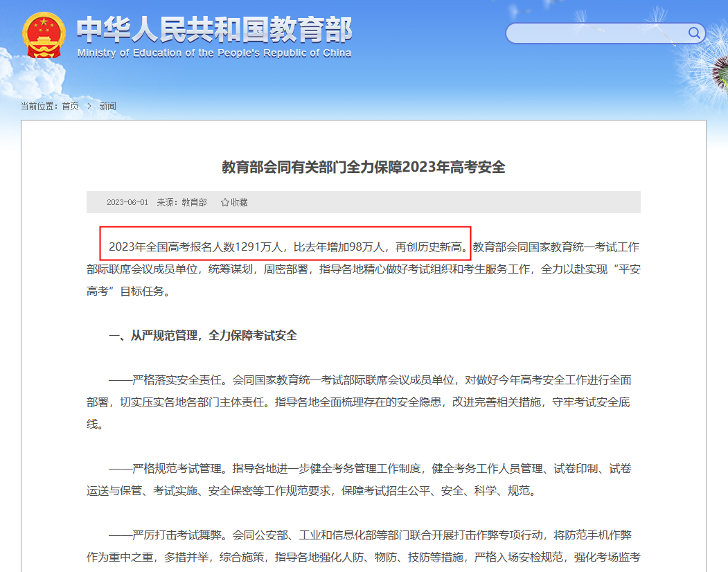The height and width of the screenshot is (572, 728).
Task: Click the paragraph starting 严厉打击考试舞弊
Action: [x=364, y=546]
